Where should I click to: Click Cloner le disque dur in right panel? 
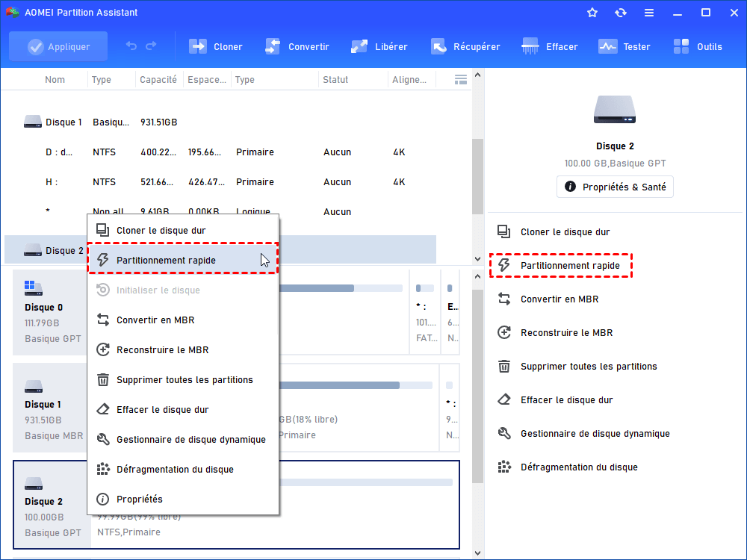pos(565,232)
